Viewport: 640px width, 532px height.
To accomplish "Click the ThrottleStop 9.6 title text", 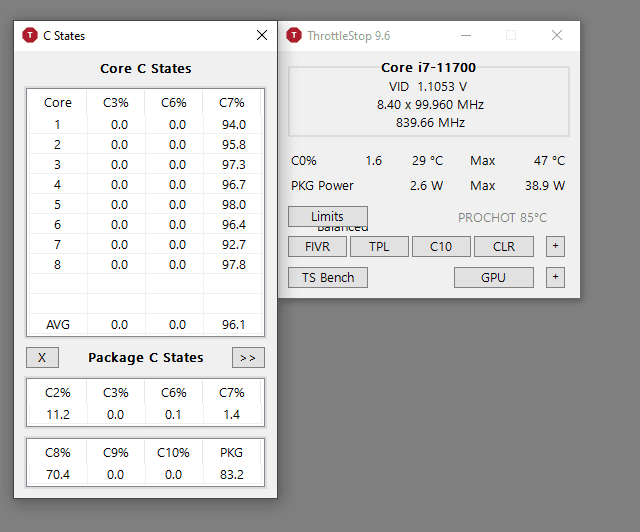I will pos(348,36).
